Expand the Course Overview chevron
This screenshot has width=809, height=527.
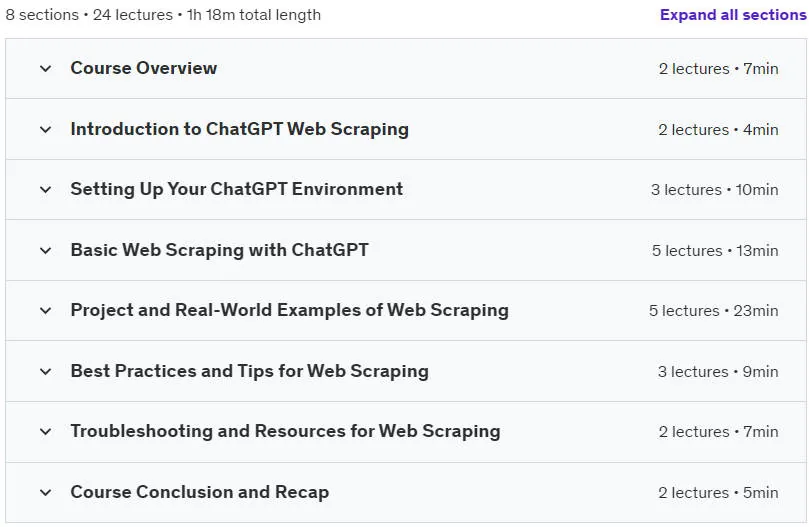point(45,68)
